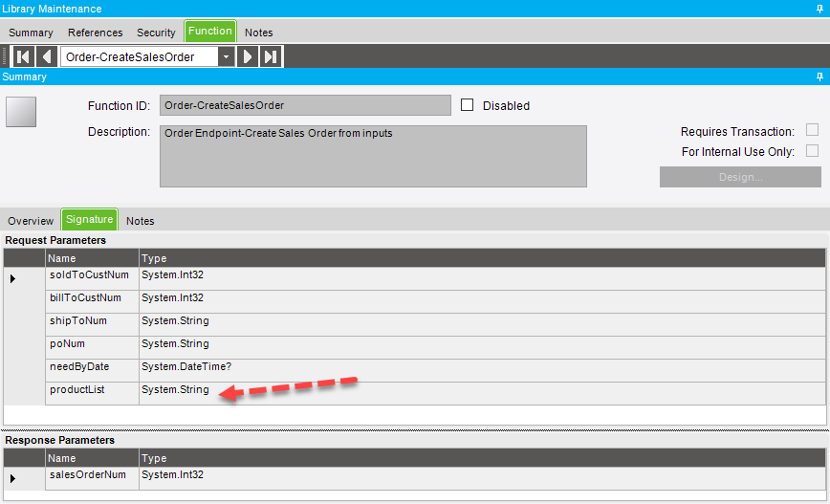
Task: Click the shipToNum name cell
Action: pyautogui.click(x=92, y=324)
